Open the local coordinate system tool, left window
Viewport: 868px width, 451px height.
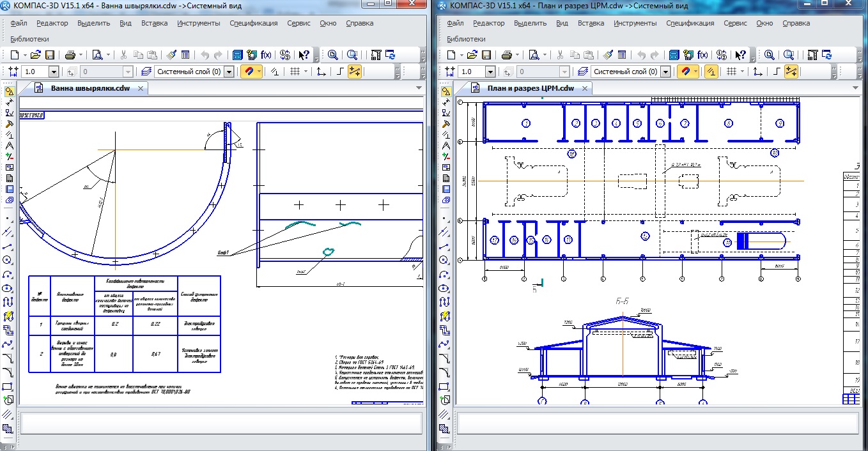coord(322,72)
